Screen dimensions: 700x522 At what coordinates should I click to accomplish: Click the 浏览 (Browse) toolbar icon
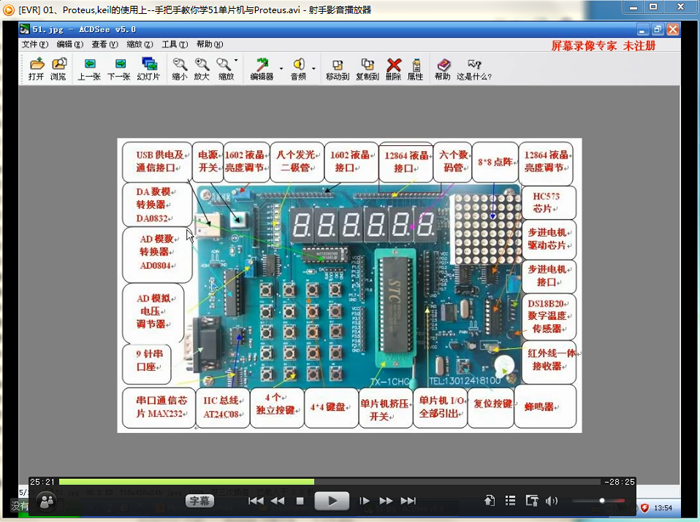(x=58, y=69)
